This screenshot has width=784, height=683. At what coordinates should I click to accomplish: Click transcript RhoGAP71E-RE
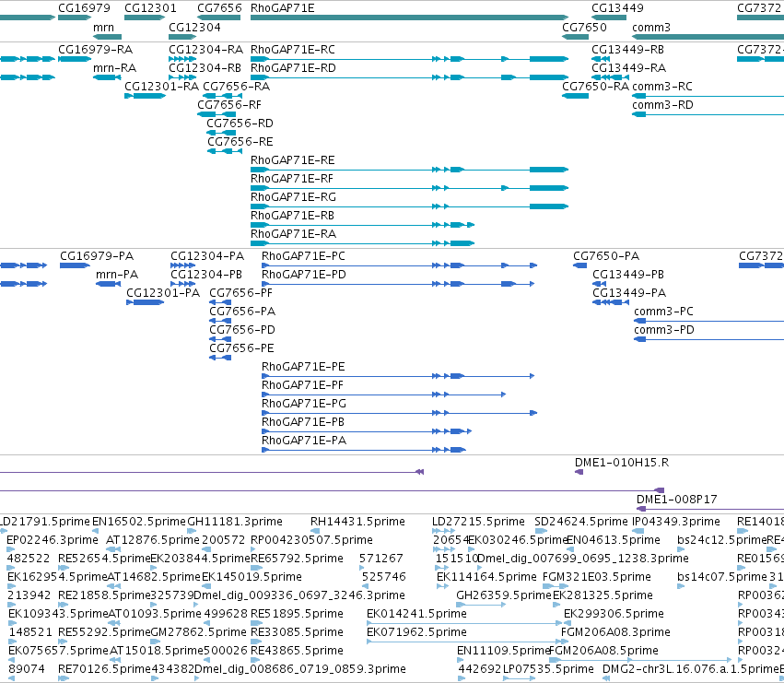[x=292, y=160]
